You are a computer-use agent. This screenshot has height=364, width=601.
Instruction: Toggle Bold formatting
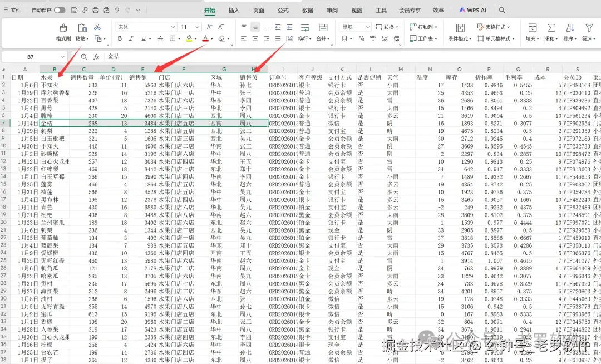120,38
